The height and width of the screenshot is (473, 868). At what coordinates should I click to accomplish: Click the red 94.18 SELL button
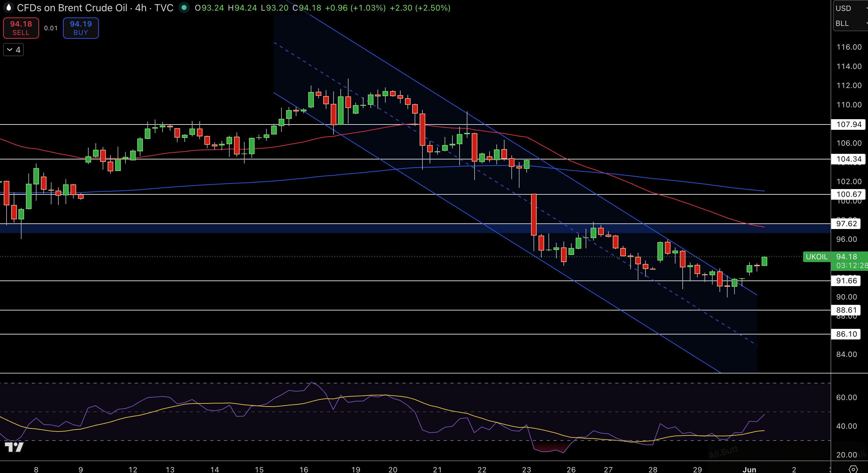pos(21,28)
